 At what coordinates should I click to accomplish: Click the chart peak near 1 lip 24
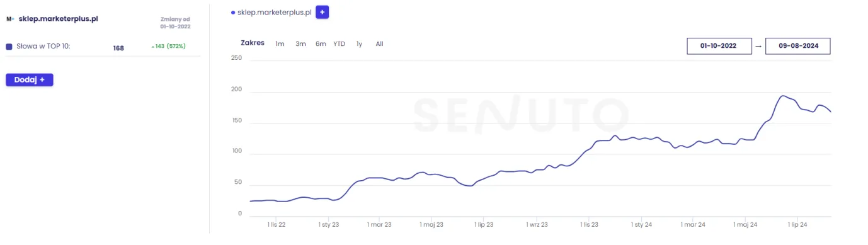783,96
